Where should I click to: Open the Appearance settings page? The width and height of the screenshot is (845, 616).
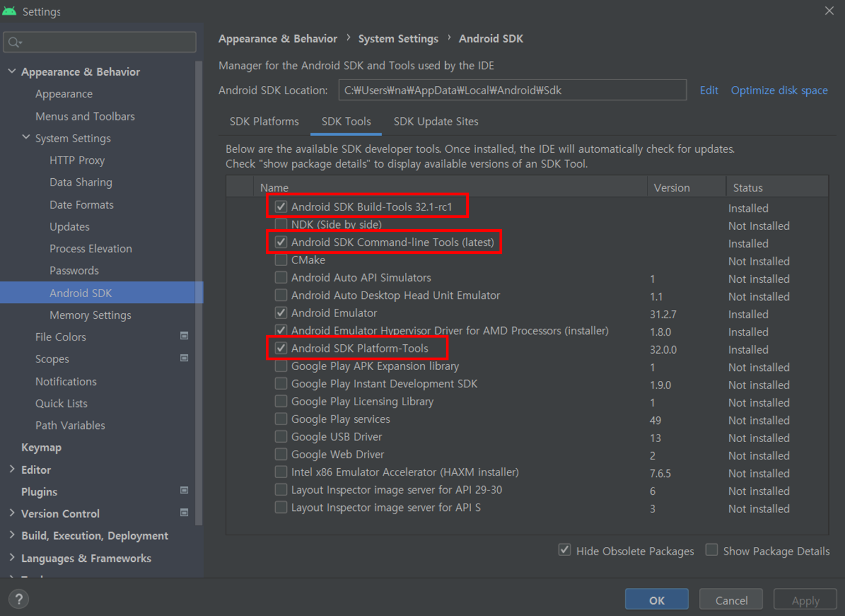pyautogui.click(x=64, y=94)
